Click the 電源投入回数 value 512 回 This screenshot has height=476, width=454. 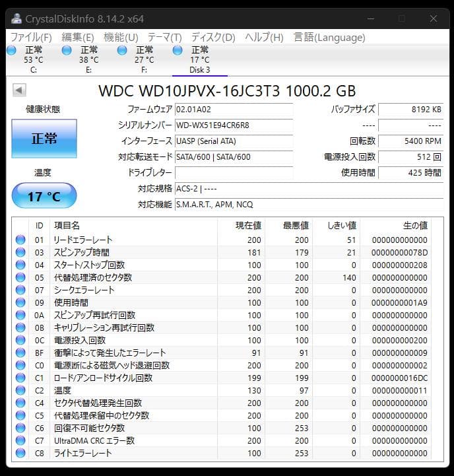click(x=411, y=156)
